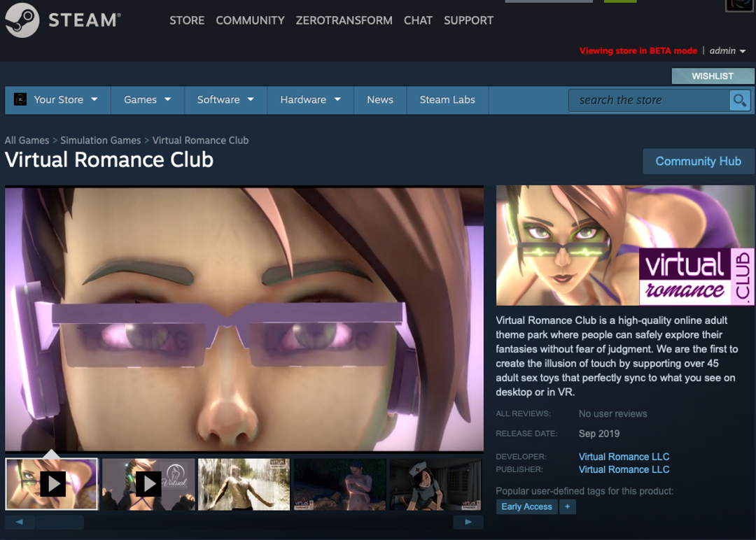Click the 'Sep 2019' release date
This screenshot has width=756, height=540.
click(599, 434)
